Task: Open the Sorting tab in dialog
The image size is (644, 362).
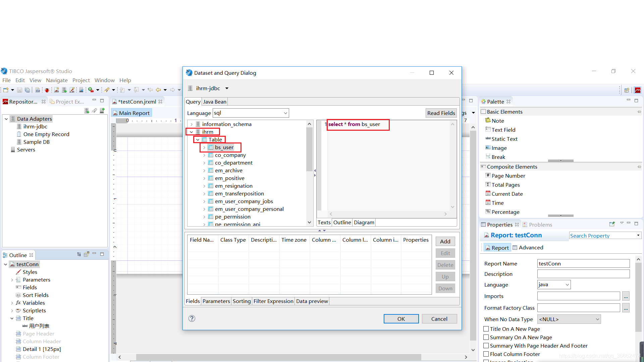Action: [x=241, y=301]
